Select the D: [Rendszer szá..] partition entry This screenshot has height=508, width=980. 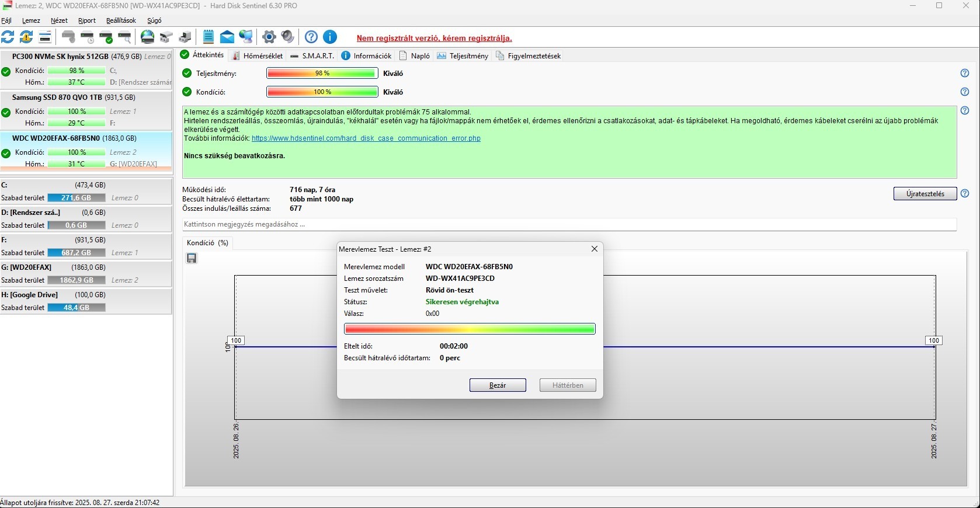click(86, 219)
